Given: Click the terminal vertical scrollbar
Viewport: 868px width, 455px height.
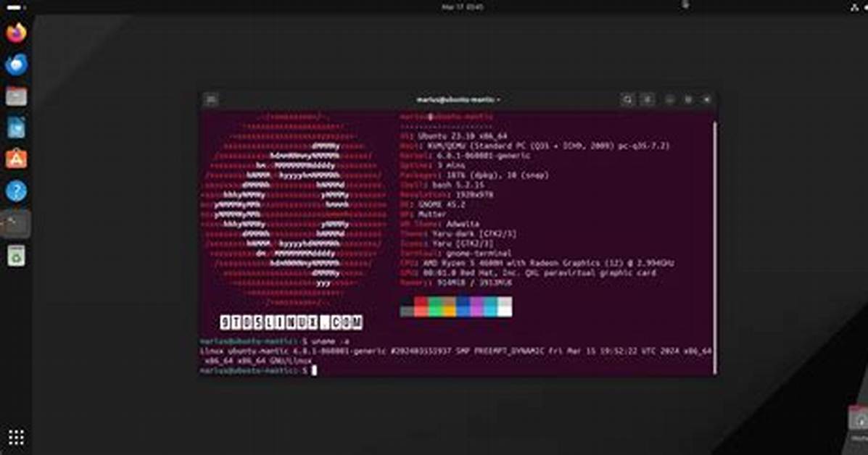Looking at the screenshot, I should [x=715, y=248].
